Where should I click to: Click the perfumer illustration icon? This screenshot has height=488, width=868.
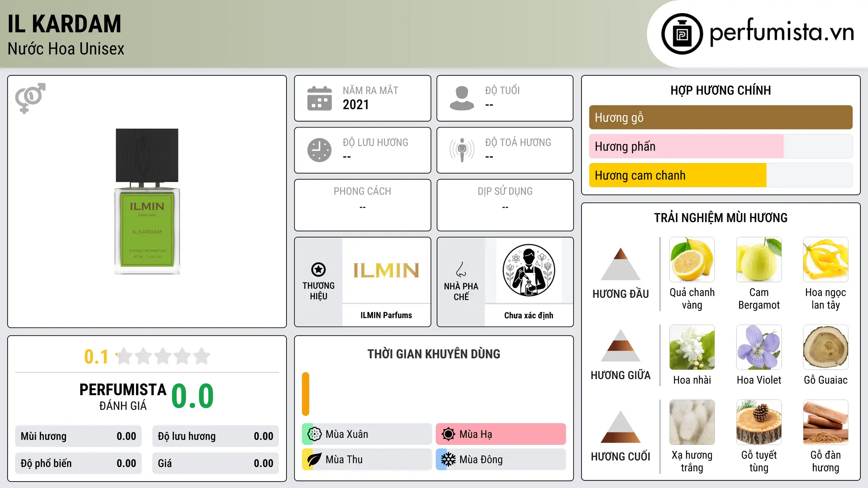pos(529,270)
